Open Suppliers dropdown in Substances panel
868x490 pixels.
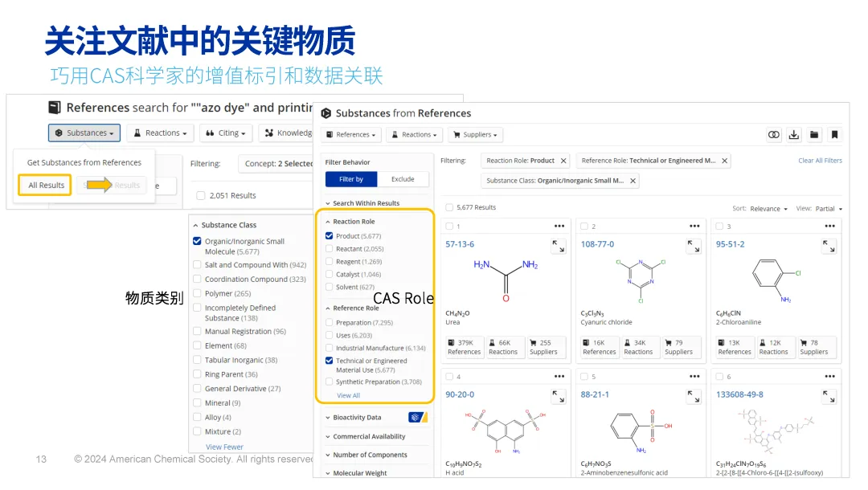[475, 134]
